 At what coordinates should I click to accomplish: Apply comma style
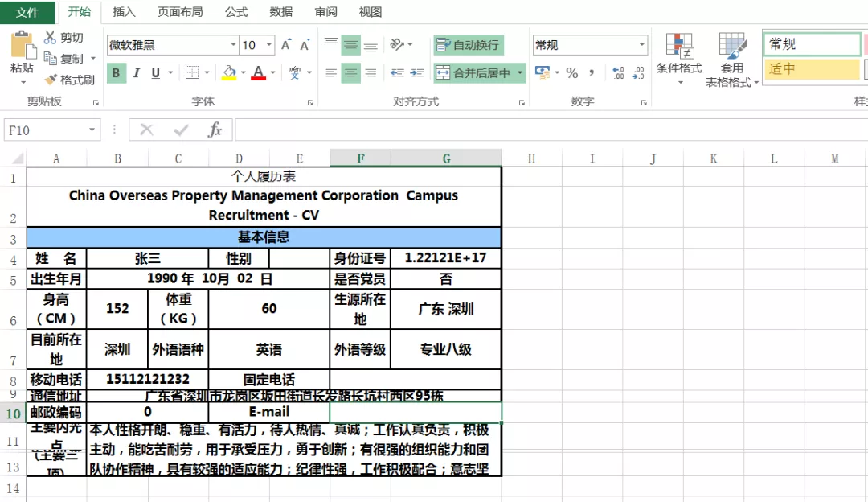[592, 72]
